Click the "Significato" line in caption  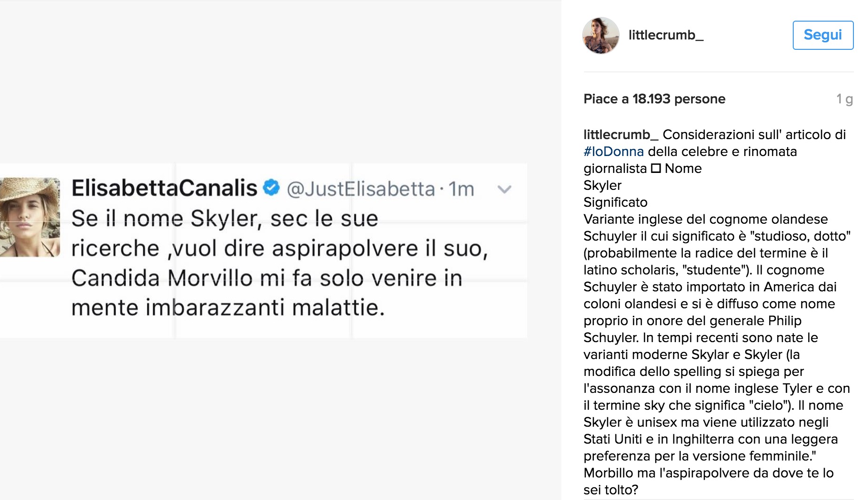coord(615,202)
